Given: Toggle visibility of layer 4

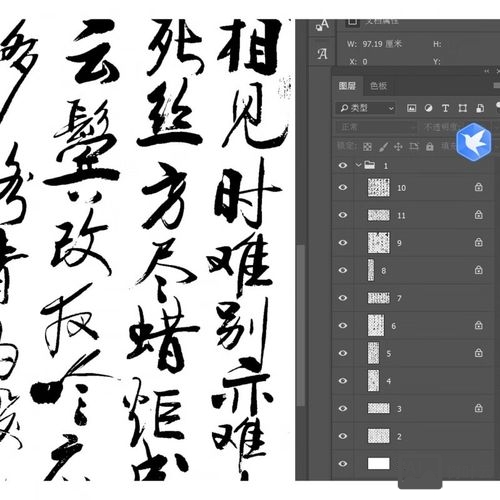Looking at the screenshot, I should (343, 381).
